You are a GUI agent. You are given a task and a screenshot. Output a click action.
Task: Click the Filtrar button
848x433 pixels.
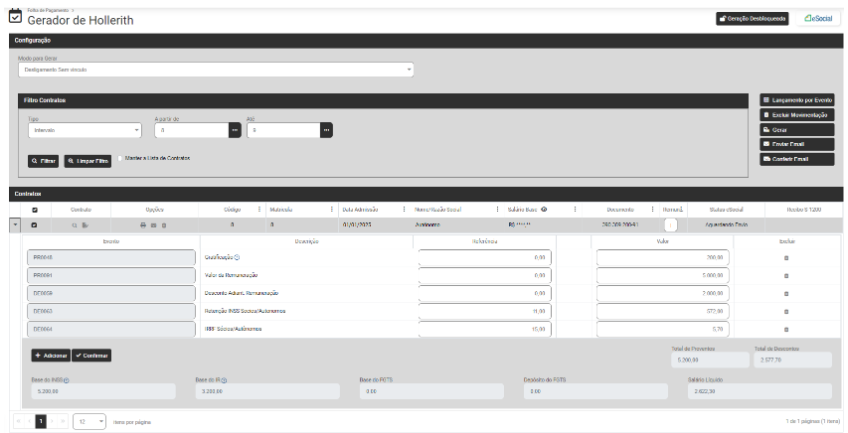tap(43, 161)
